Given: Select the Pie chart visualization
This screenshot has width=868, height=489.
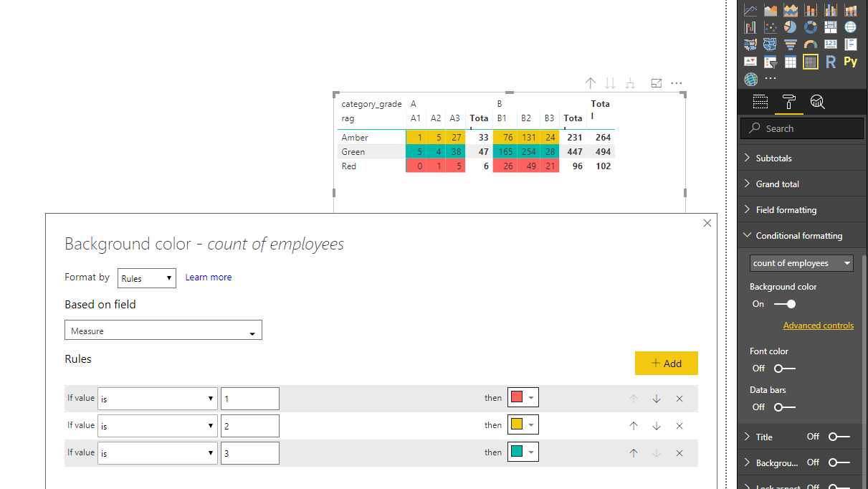Looking at the screenshot, I should click(x=791, y=27).
